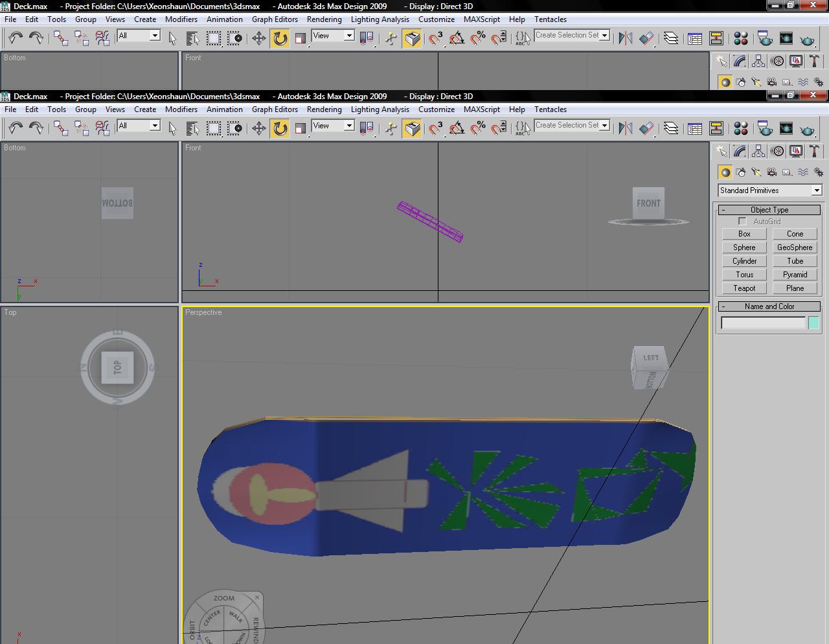Open the Material Editor in front window
This screenshot has height=644, width=829.
[x=741, y=128]
